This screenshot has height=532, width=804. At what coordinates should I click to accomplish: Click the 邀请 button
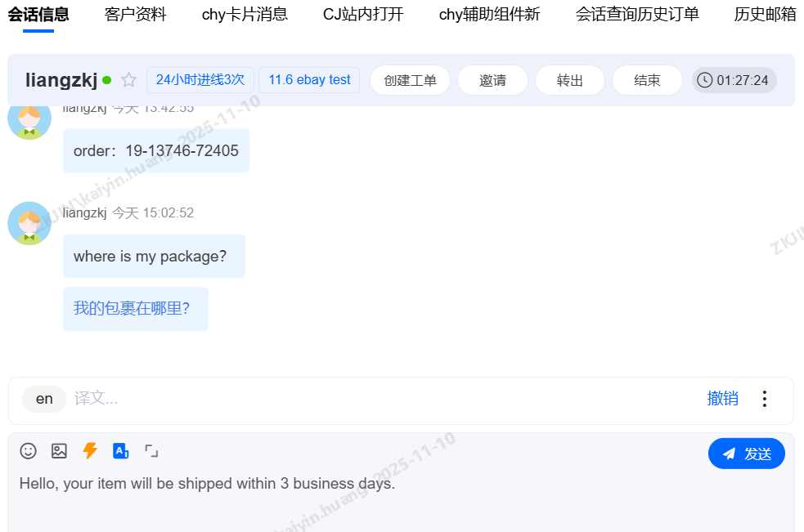pos(492,80)
